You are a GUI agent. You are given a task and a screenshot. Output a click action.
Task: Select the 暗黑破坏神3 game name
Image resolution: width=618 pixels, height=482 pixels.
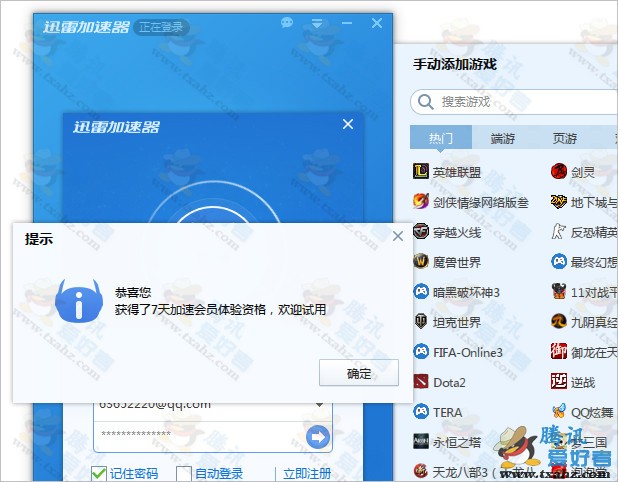coord(466,292)
